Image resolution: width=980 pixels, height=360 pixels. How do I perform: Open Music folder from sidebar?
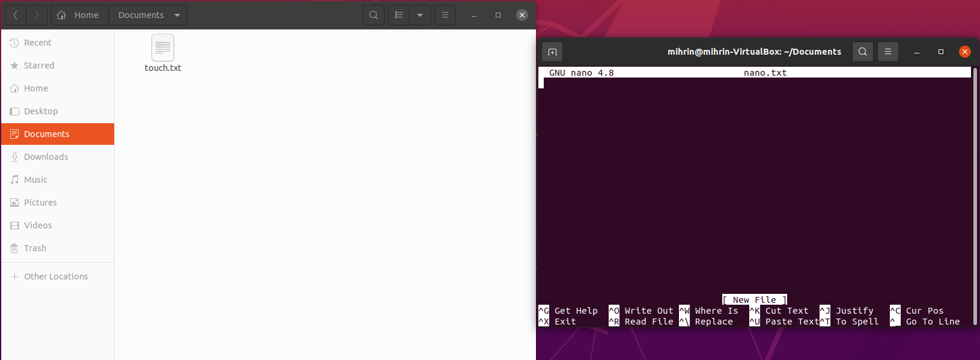(35, 180)
